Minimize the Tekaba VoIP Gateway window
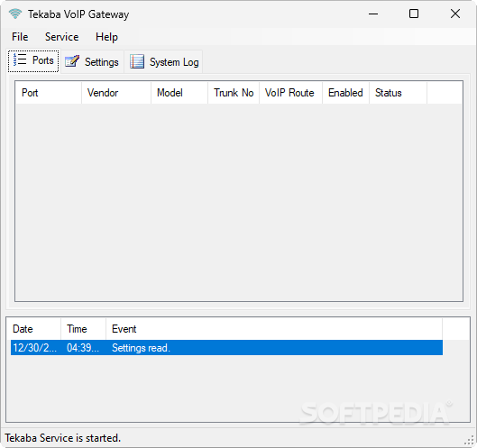The width and height of the screenshot is (477, 448). (x=373, y=14)
